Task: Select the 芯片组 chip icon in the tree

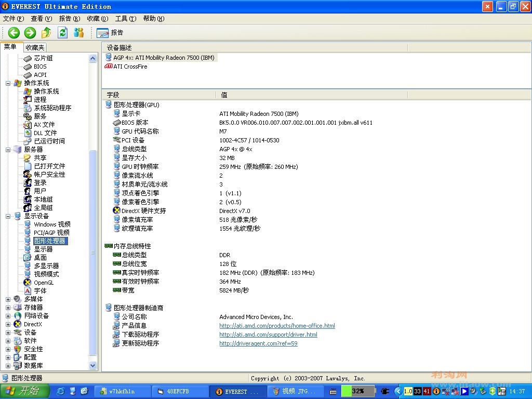Action: 28,58
